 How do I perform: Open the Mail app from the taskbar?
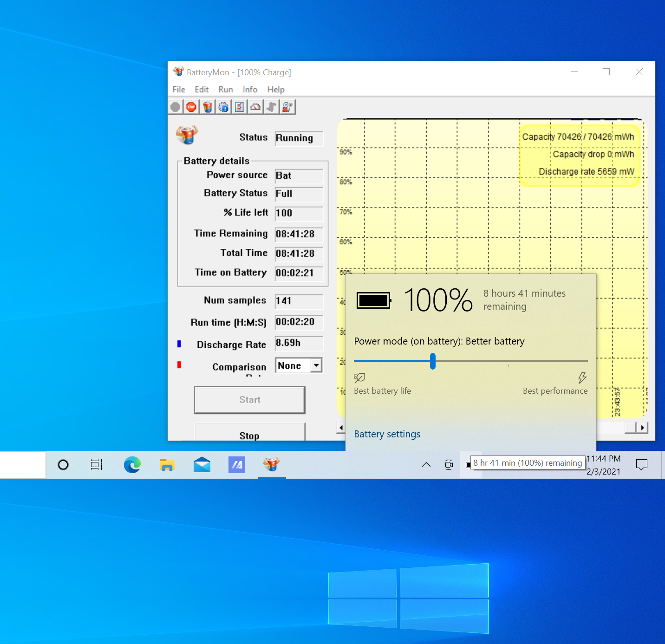click(202, 465)
